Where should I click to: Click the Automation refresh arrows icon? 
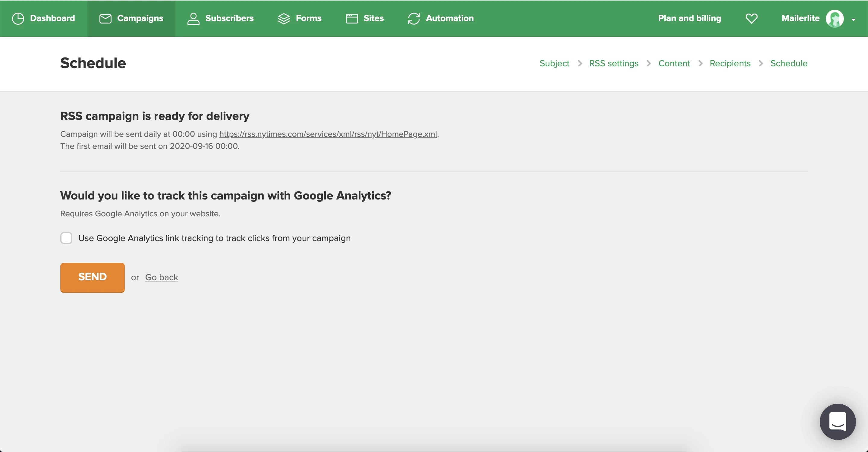(x=414, y=18)
